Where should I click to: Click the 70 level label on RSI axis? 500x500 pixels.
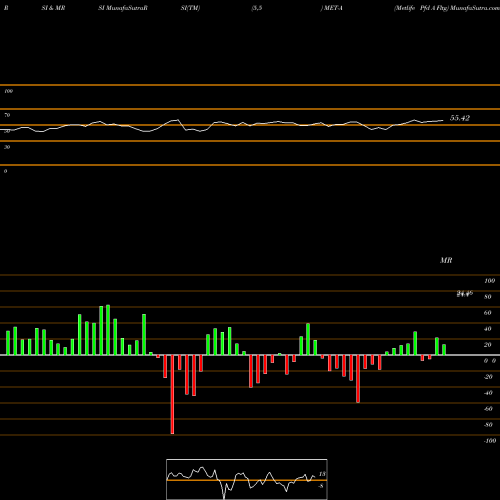[7, 115]
